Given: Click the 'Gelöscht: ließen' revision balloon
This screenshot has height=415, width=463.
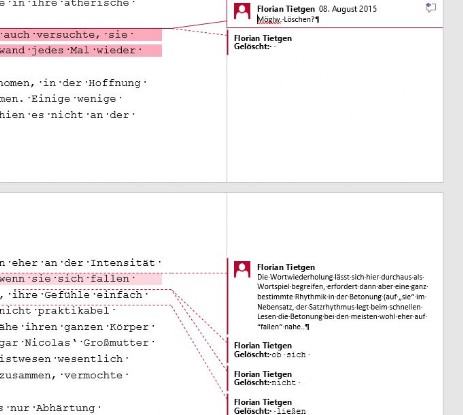Looking at the screenshot, I should pyautogui.click(x=269, y=407).
